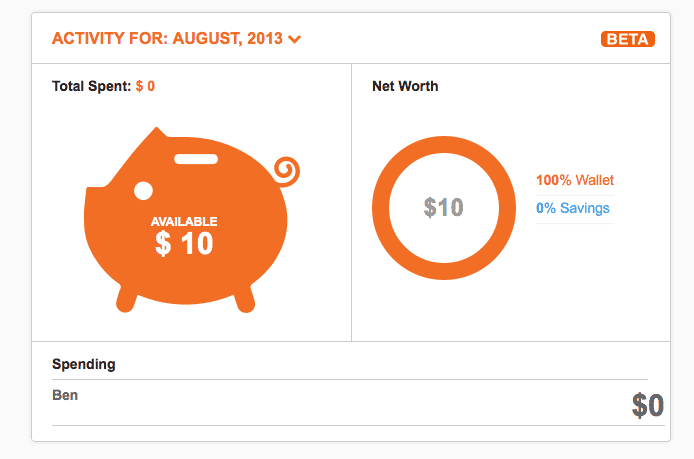Open the Activity For August 2013 dropdown

tap(177, 39)
